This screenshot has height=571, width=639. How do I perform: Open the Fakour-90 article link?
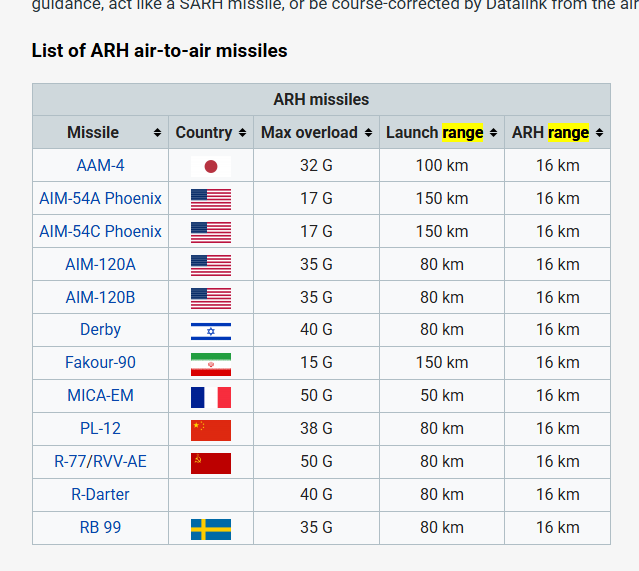pos(100,363)
